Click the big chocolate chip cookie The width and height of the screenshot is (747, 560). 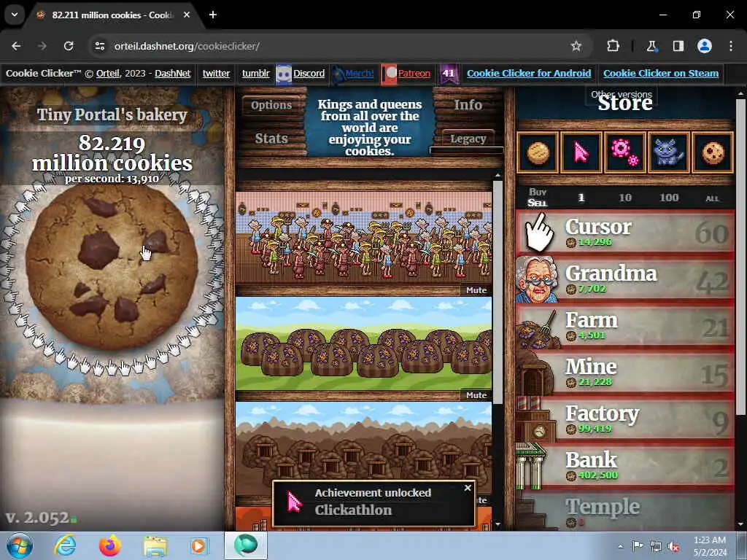[112, 268]
